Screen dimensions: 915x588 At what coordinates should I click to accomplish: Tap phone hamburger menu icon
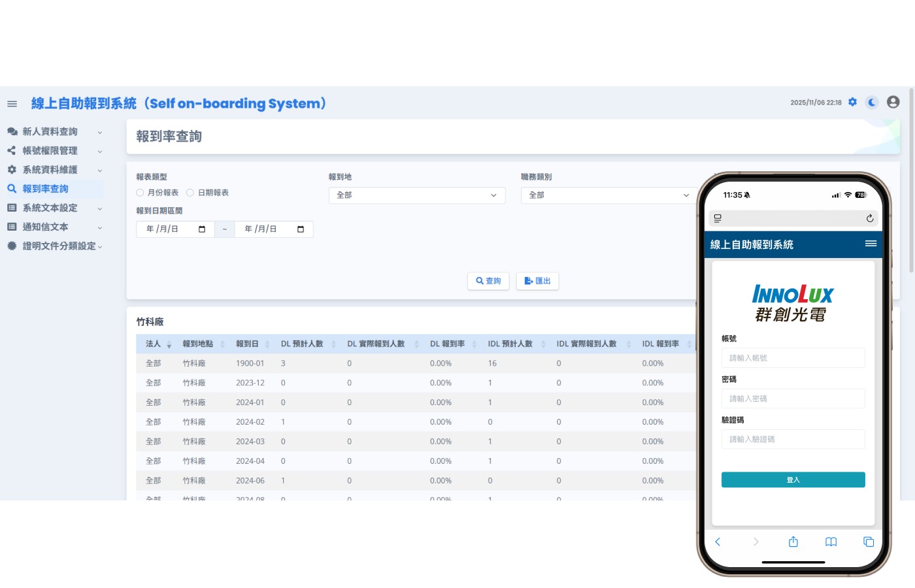click(871, 244)
